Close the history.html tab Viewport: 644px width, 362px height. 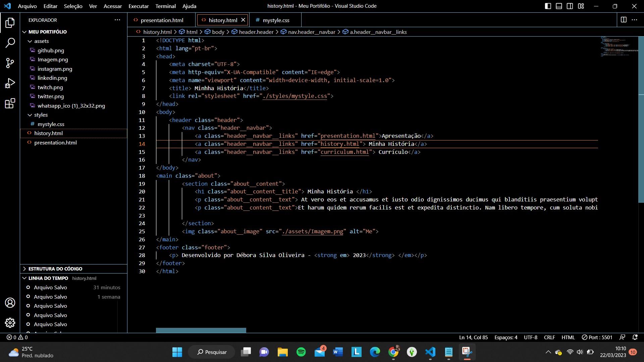[243, 20]
